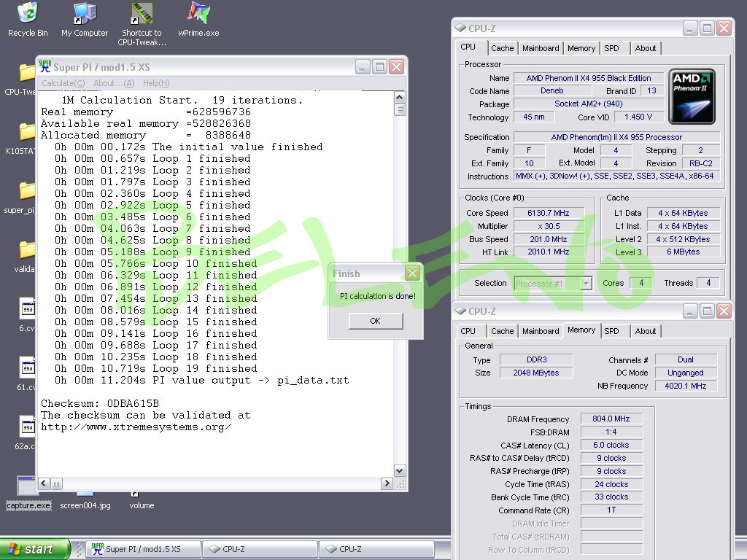The image size is (747, 560).
Task: Click the Core VID value 1.450 V
Action: 638,117
